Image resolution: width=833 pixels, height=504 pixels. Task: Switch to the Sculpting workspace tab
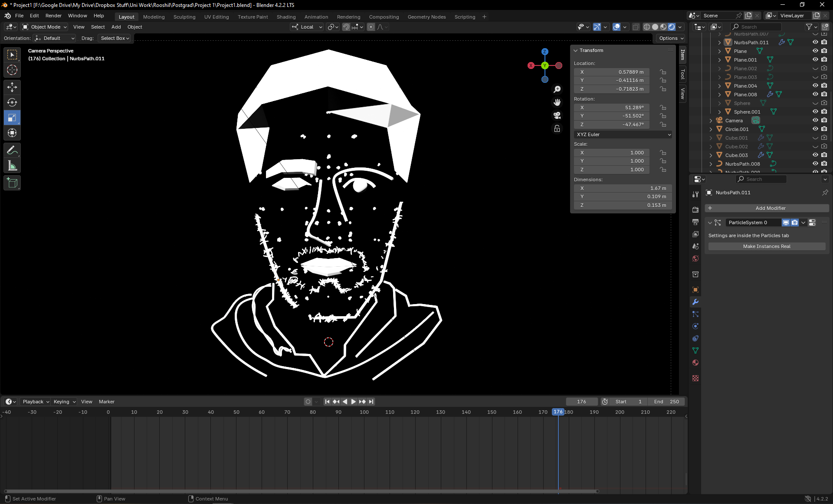pos(184,17)
